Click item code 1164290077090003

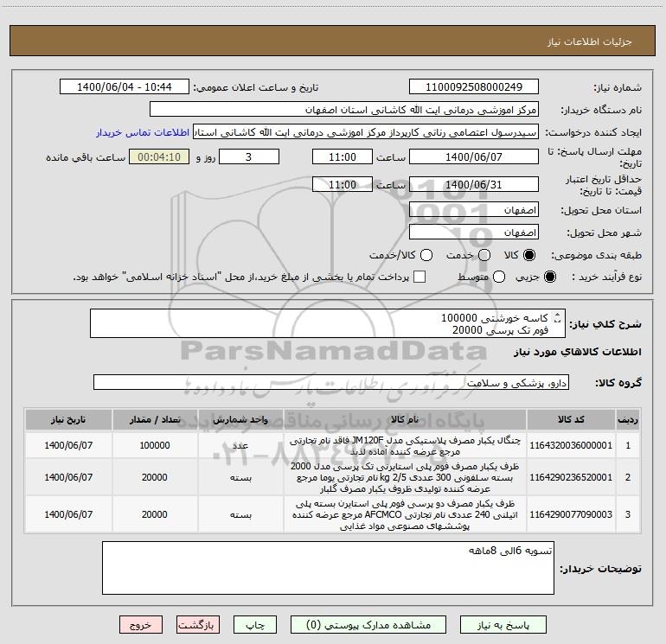571,514
